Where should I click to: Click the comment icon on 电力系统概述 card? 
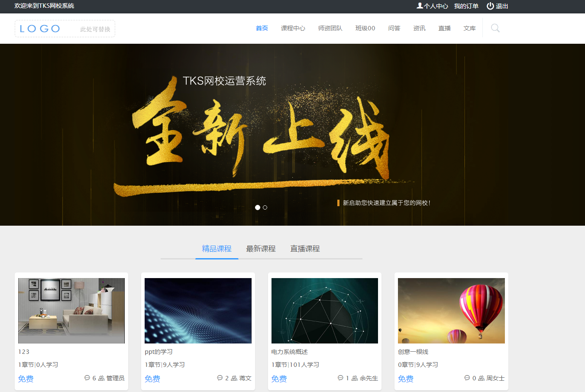pos(340,378)
